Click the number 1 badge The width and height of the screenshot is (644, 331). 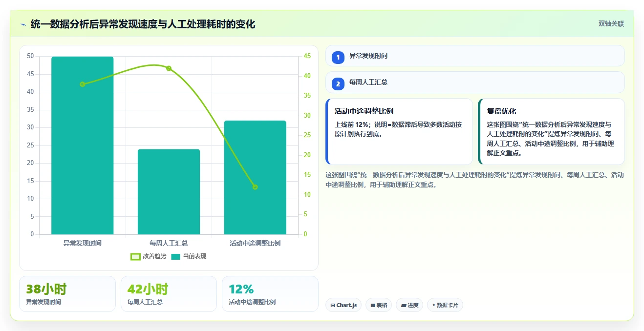click(338, 57)
